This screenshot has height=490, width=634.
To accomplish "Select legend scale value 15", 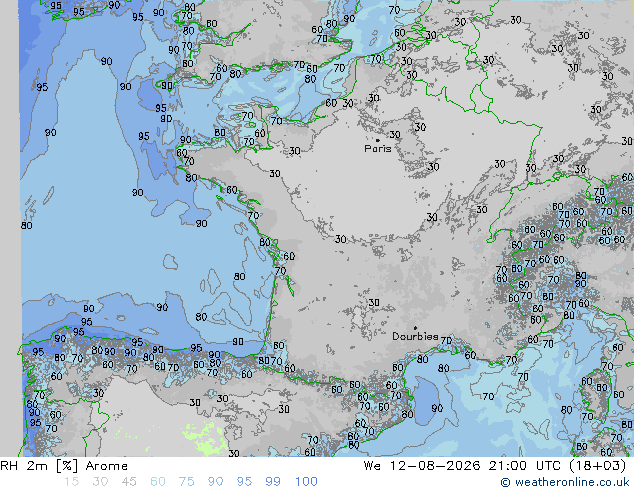I will click(x=71, y=482).
